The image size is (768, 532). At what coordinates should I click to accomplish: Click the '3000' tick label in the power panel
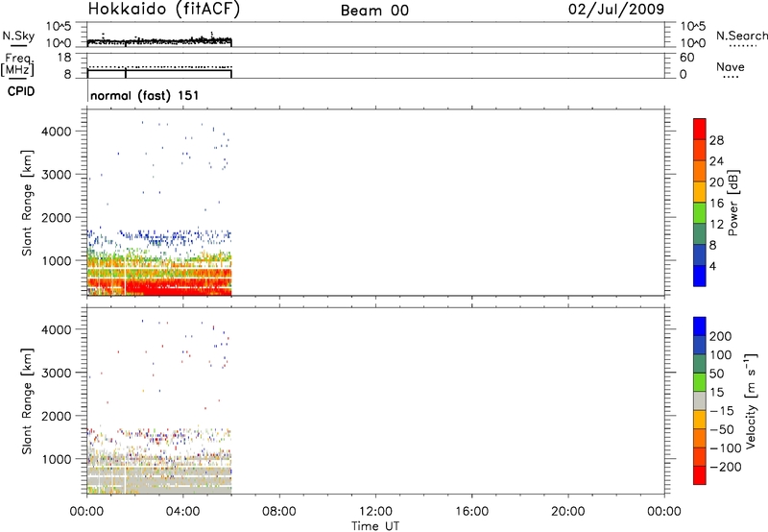(59, 175)
